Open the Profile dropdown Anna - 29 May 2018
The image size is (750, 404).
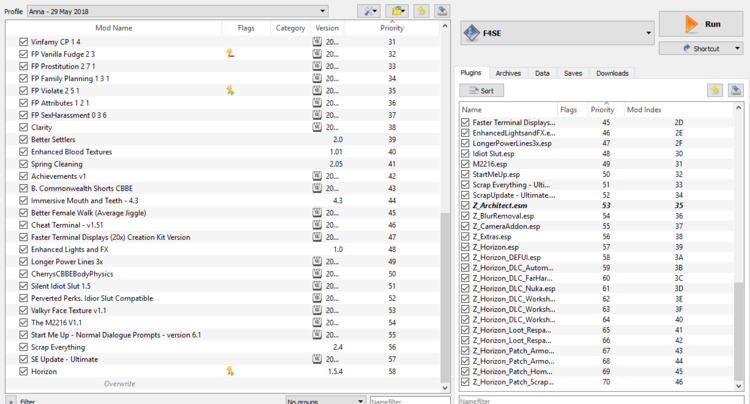(177, 11)
